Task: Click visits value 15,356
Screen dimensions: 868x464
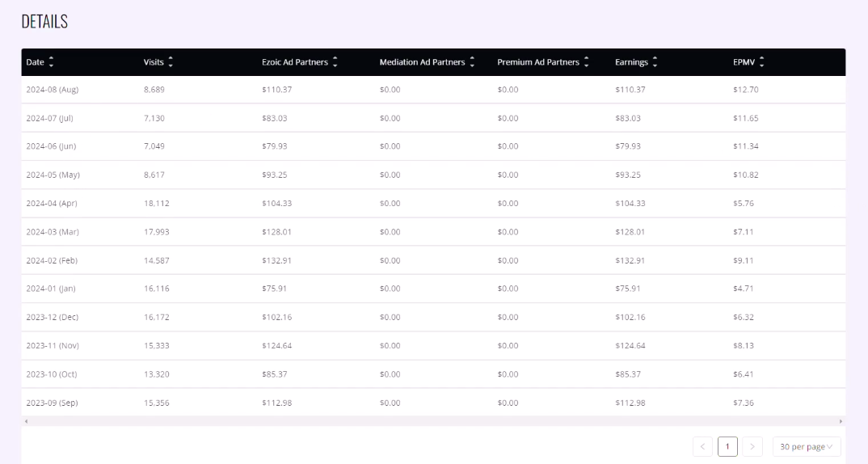Action: [x=157, y=403]
